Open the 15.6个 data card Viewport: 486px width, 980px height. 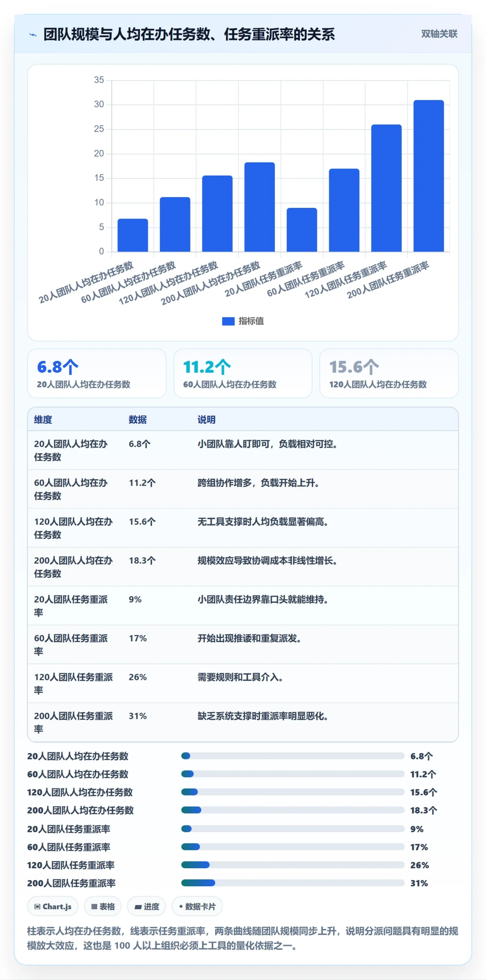[x=389, y=373]
